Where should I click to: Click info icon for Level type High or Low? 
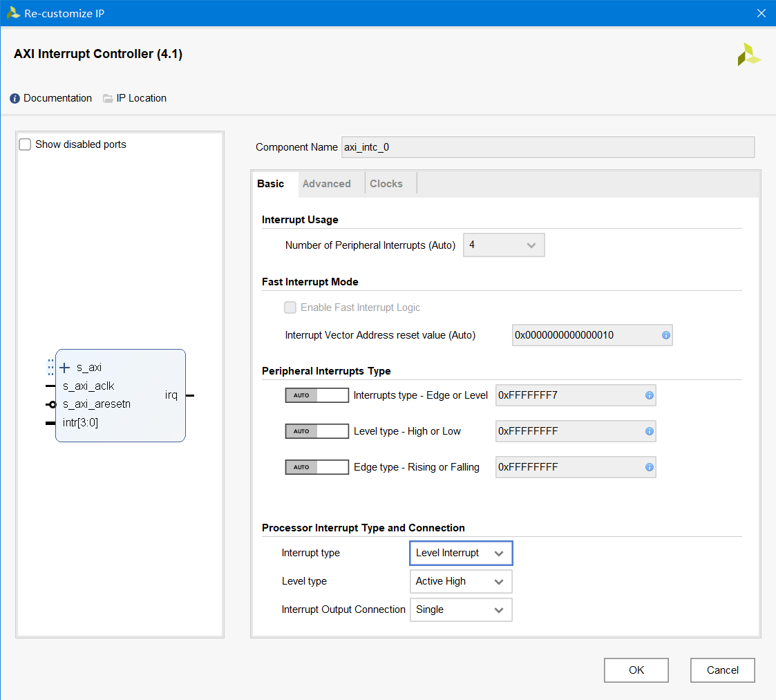point(650,431)
